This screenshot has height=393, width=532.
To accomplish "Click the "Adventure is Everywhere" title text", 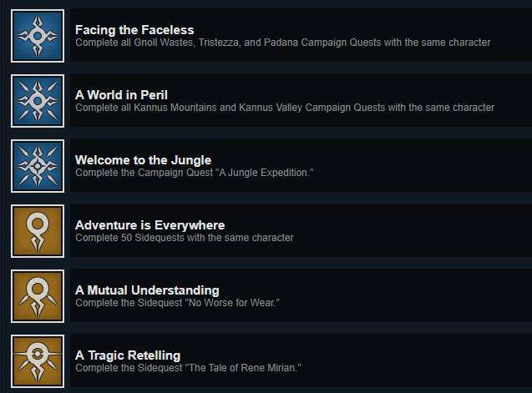I will click(x=149, y=225).
